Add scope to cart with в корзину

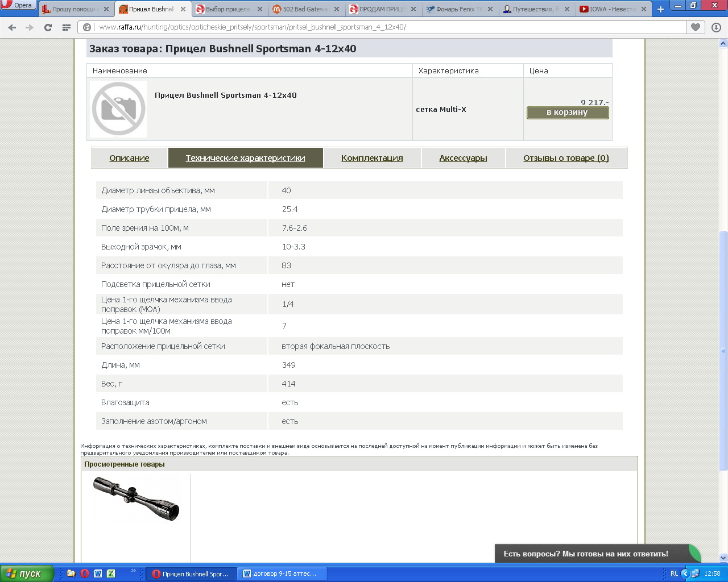click(x=567, y=113)
